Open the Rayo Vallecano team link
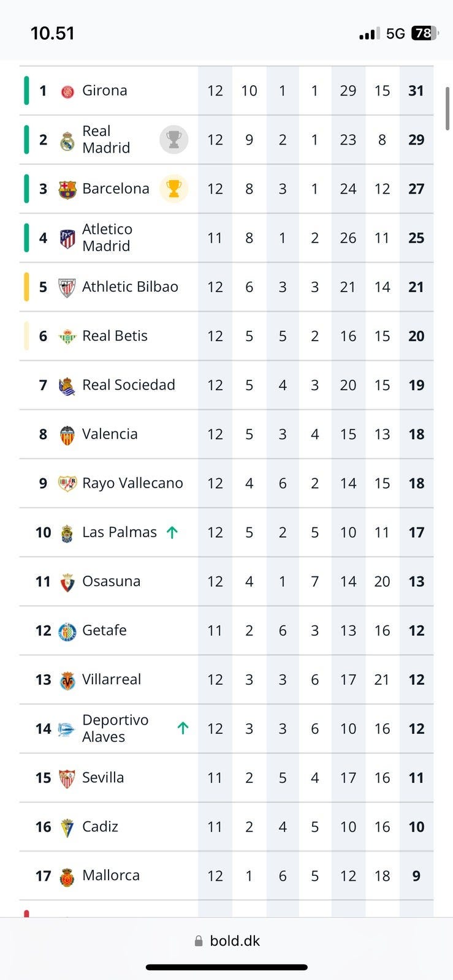Image resolution: width=453 pixels, height=980 pixels. click(132, 483)
